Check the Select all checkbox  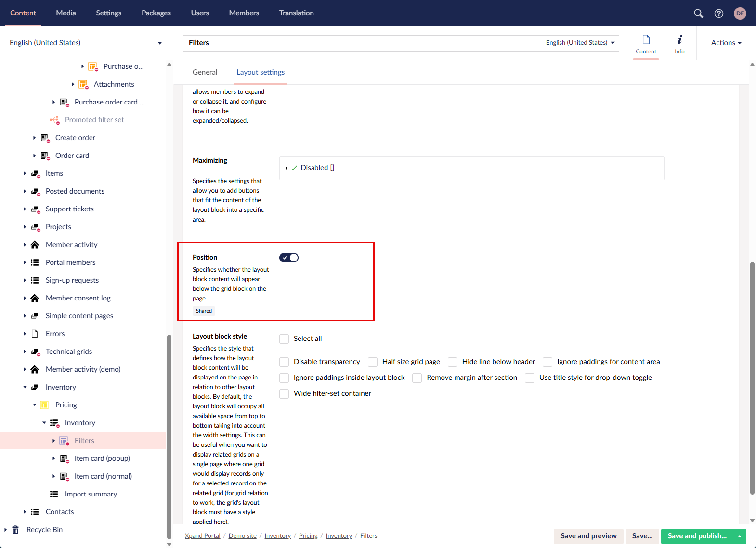click(x=284, y=339)
